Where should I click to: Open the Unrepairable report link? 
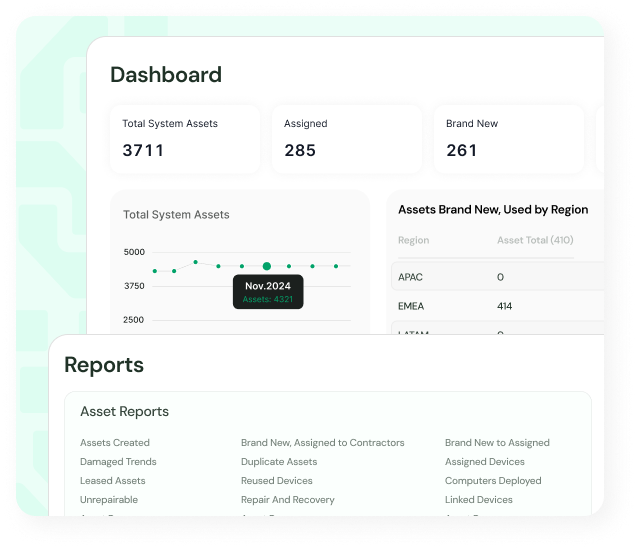[109, 500]
